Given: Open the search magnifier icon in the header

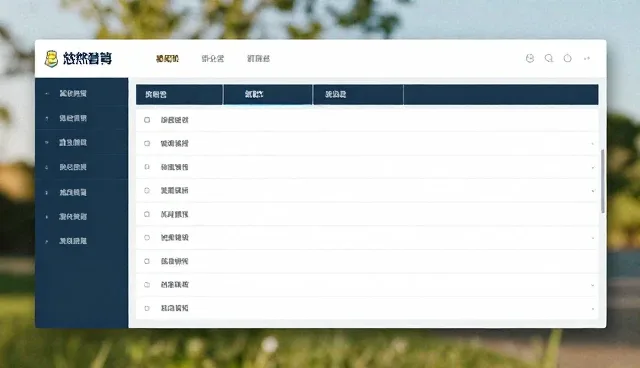Looking at the screenshot, I should [549, 58].
